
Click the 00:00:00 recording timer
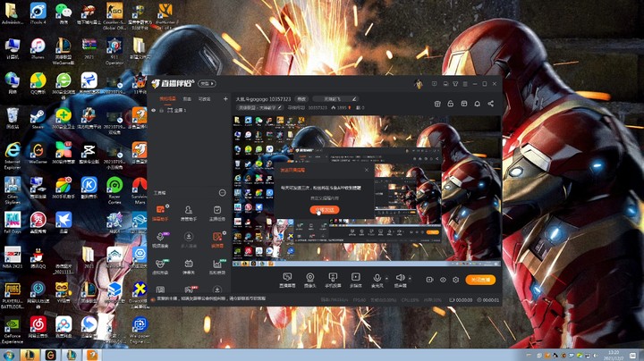pyautogui.click(x=461, y=300)
